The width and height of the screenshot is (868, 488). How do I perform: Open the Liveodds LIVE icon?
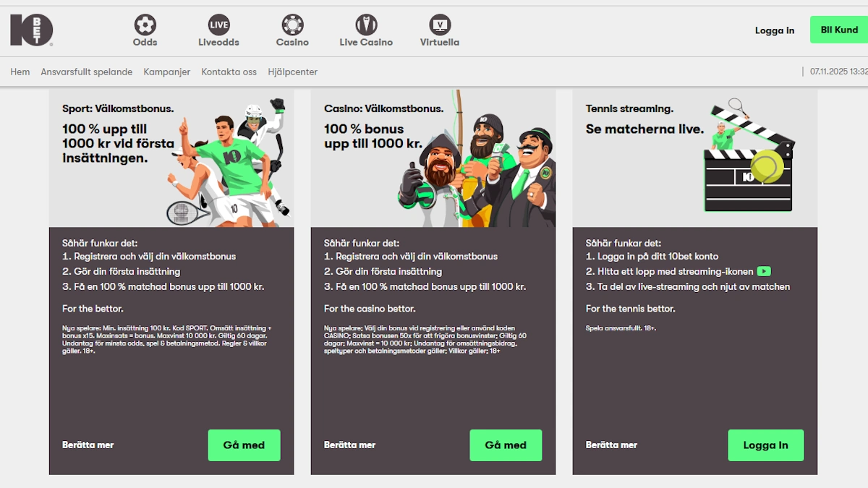point(218,25)
